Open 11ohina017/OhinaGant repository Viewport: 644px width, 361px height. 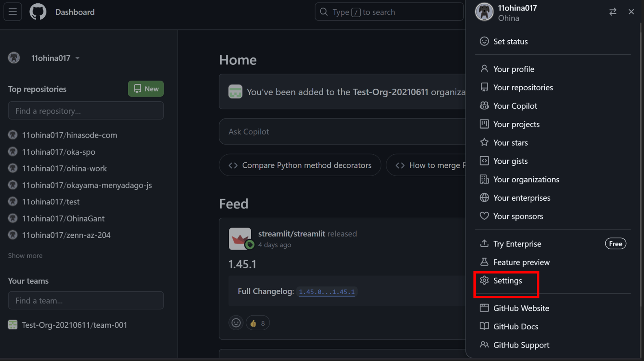tap(63, 218)
